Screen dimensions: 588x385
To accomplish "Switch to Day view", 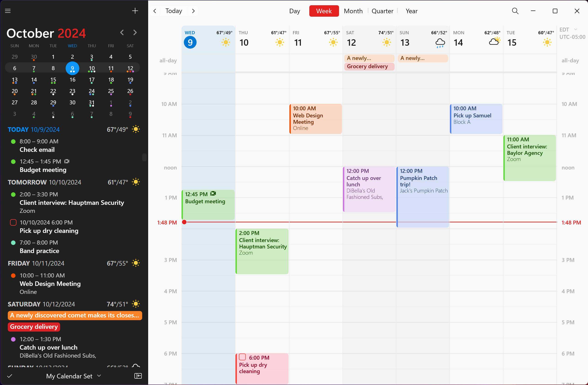I will coord(294,11).
